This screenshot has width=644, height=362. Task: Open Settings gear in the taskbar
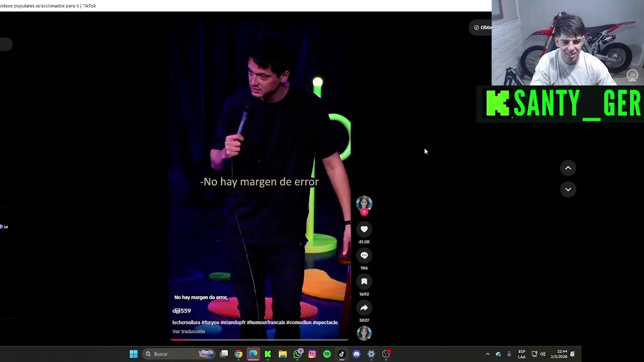tap(371, 354)
